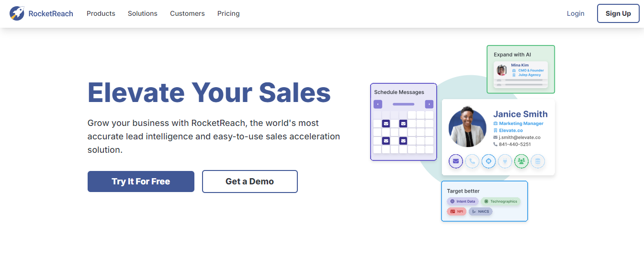The image size is (644, 261).
Task: Click the crosshair target icon on profile card
Action: coord(488,161)
